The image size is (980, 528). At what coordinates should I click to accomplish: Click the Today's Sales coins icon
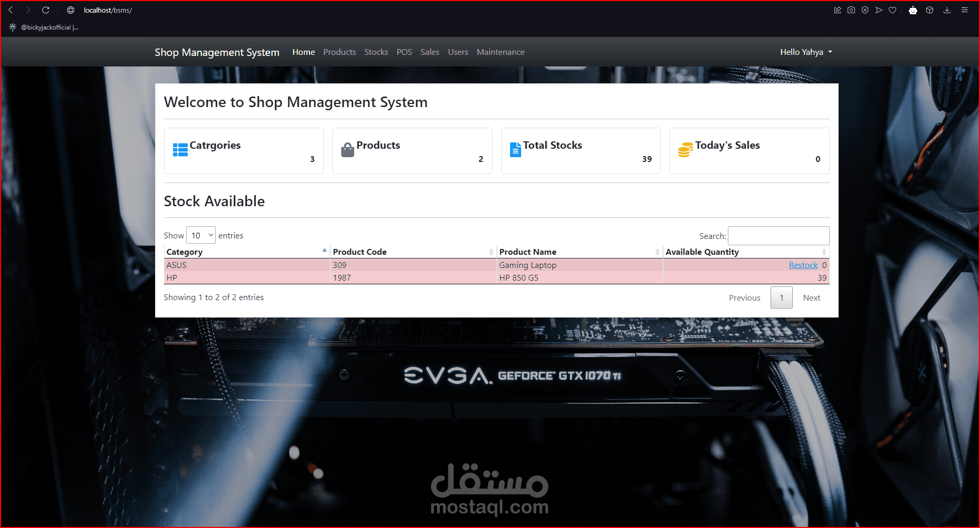pos(685,150)
